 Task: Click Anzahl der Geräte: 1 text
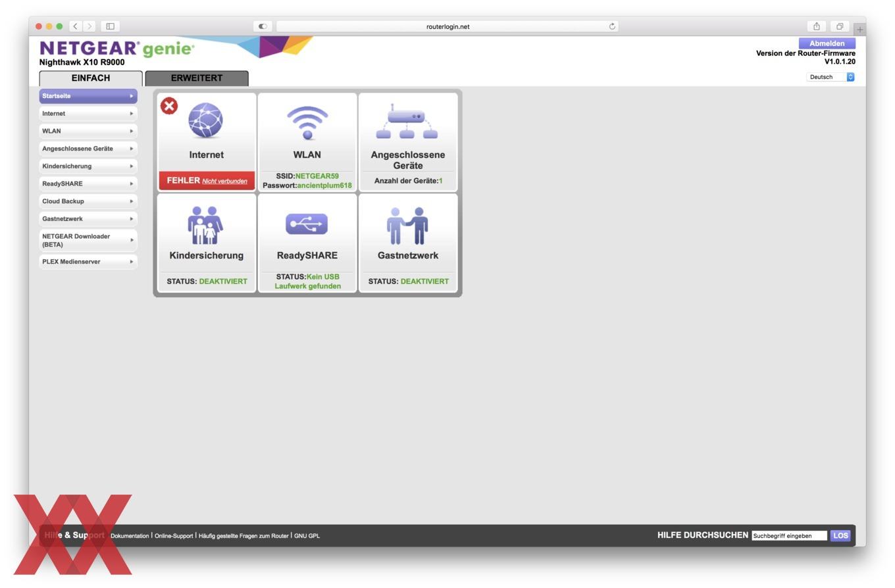coord(408,181)
